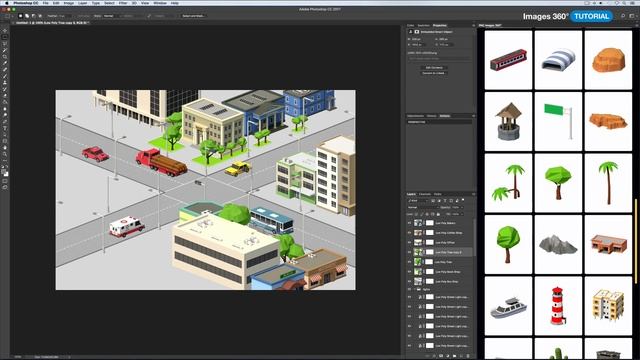Select the Gradient tool
Screen dimensions: 640x360
(5, 102)
